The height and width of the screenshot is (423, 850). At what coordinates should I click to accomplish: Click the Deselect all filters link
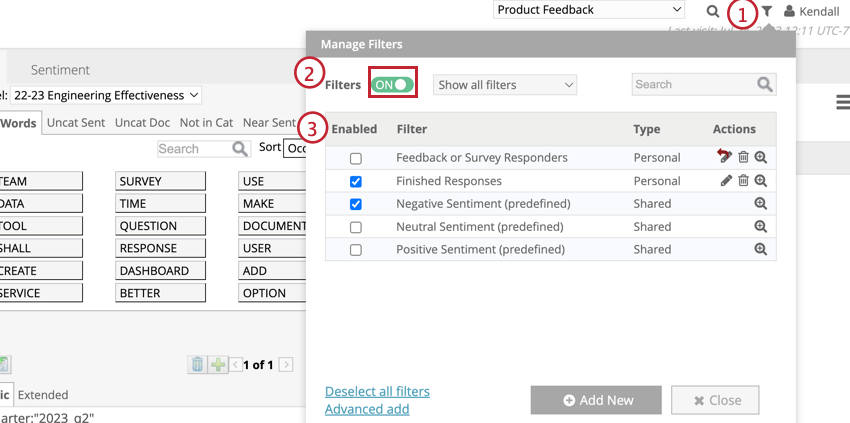(377, 391)
